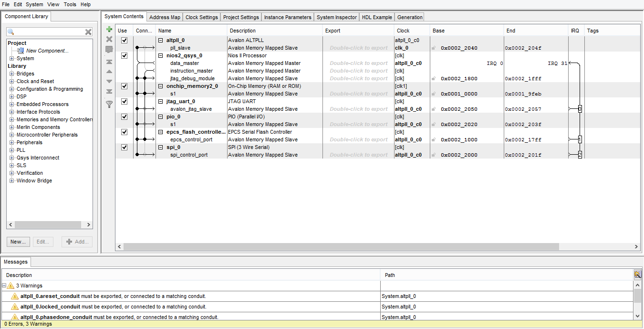Click the Edit... button

[43, 242]
